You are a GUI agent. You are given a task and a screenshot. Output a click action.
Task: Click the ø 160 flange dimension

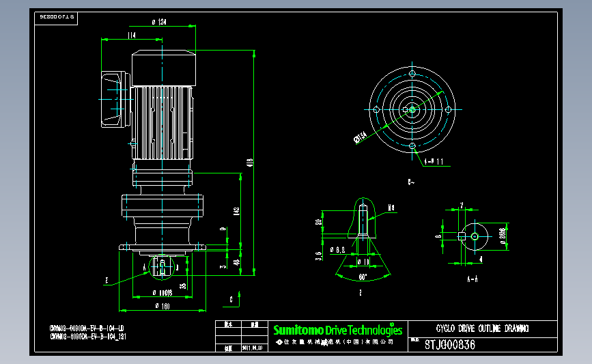[163, 306]
